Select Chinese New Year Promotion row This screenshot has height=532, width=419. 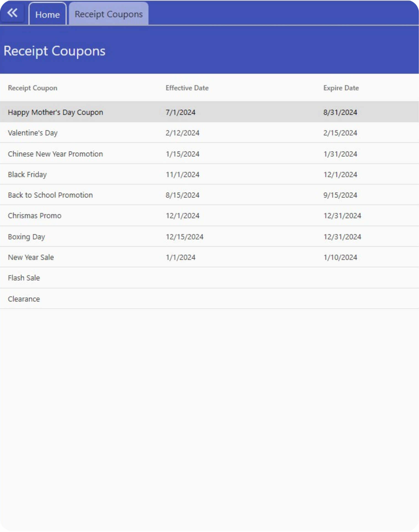pyautogui.click(x=55, y=154)
